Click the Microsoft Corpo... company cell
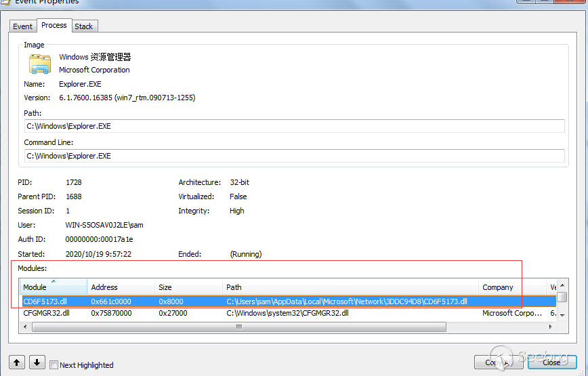The image size is (588, 376). tap(512, 313)
